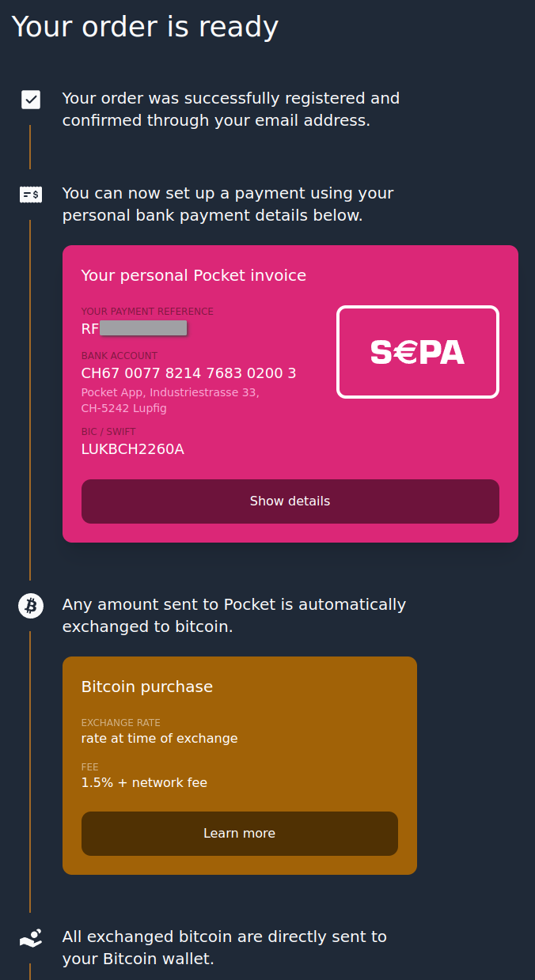Click 'Your personal Pocket invoice' card title
535x980 pixels.
[x=194, y=275]
